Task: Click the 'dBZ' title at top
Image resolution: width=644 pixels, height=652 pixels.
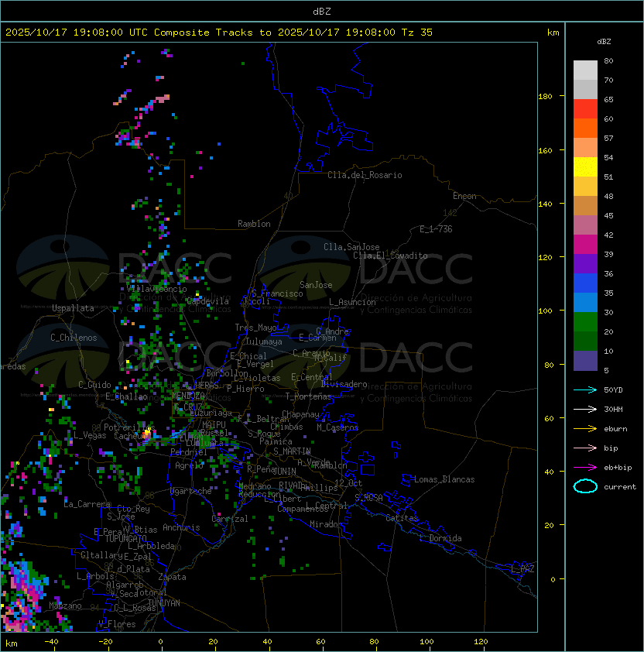Action: click(x=322, y=12)
